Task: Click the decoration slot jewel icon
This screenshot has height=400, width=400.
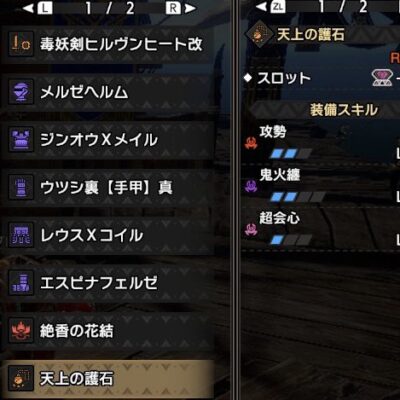Action: (382, 78)
